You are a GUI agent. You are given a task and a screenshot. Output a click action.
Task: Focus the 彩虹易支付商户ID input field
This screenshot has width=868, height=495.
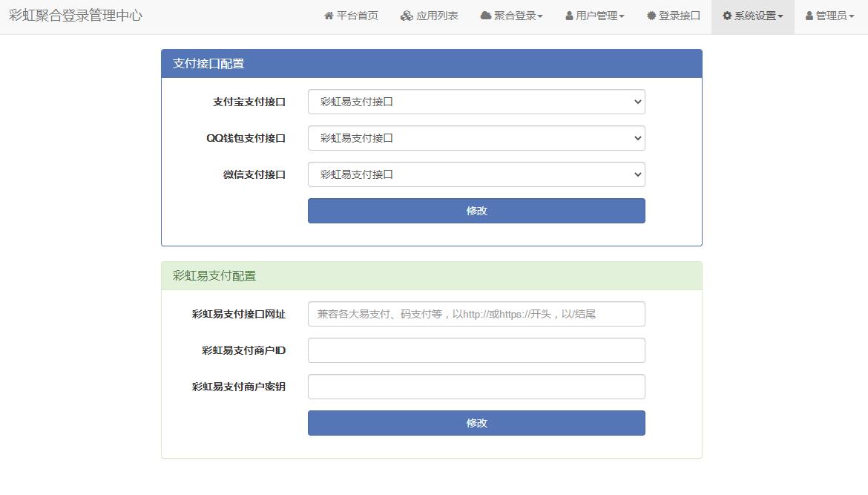coord(476,350)
